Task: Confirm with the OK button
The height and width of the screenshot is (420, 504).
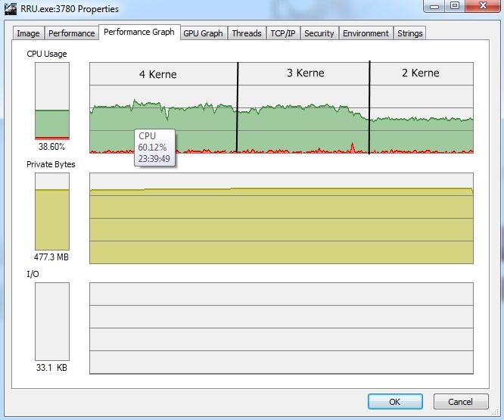Action: pyautogui.click(x=395, y=402)
